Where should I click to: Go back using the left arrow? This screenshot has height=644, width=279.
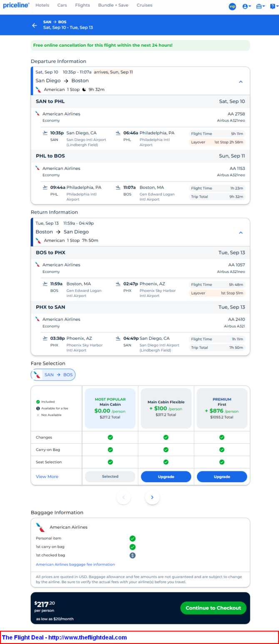(x=35, y=25)
